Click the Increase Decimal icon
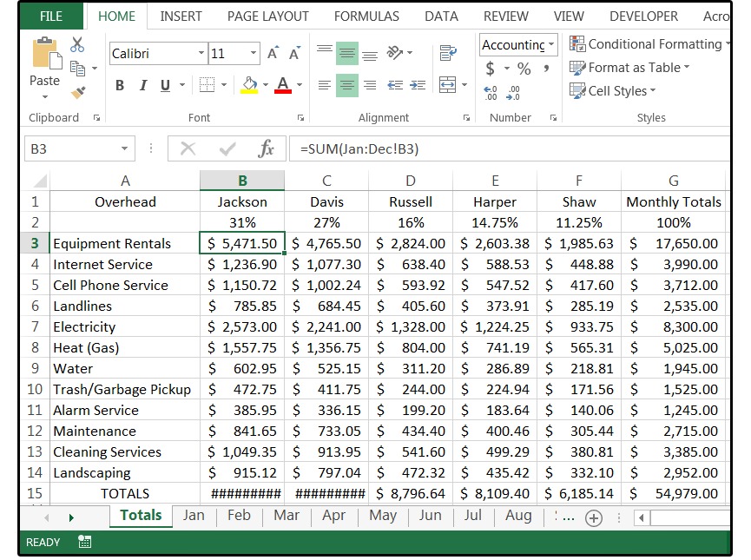The height and width of the screenshot is (560, 751). tap(490, 92)
